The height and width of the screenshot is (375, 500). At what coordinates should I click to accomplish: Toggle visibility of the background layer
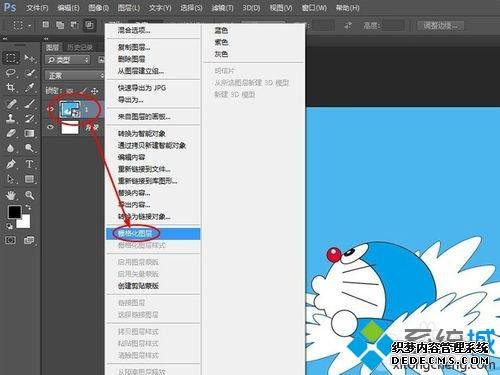click(x=50, y=127)
